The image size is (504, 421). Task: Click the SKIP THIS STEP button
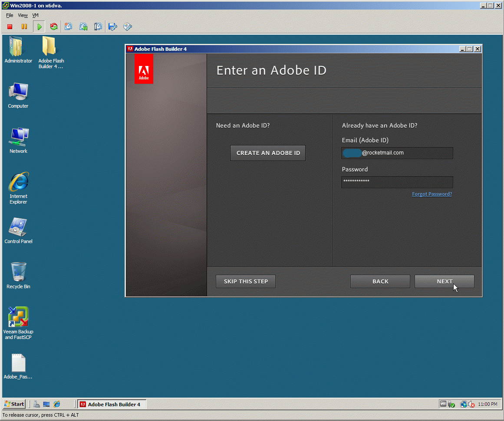click(x=246, y=282)
